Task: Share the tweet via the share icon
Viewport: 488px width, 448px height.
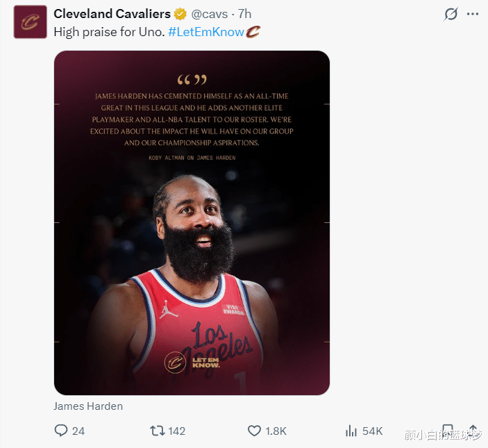Action: pyautogui.click(x=473, y=431)
